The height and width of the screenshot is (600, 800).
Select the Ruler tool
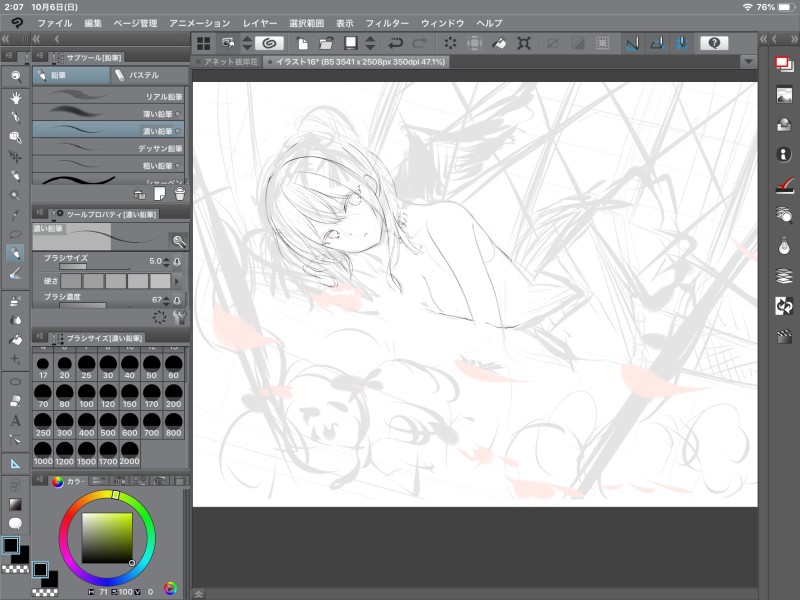coord(16,464)
